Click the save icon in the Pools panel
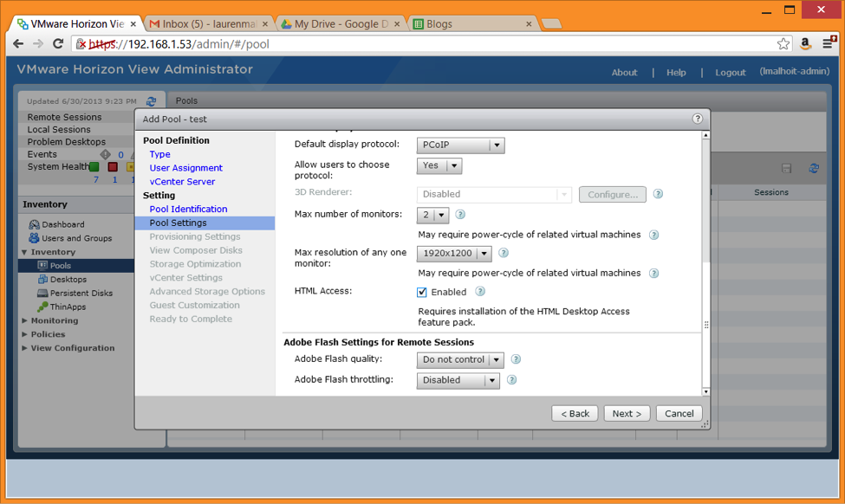The image size is (845, 504). coord(787,169)
